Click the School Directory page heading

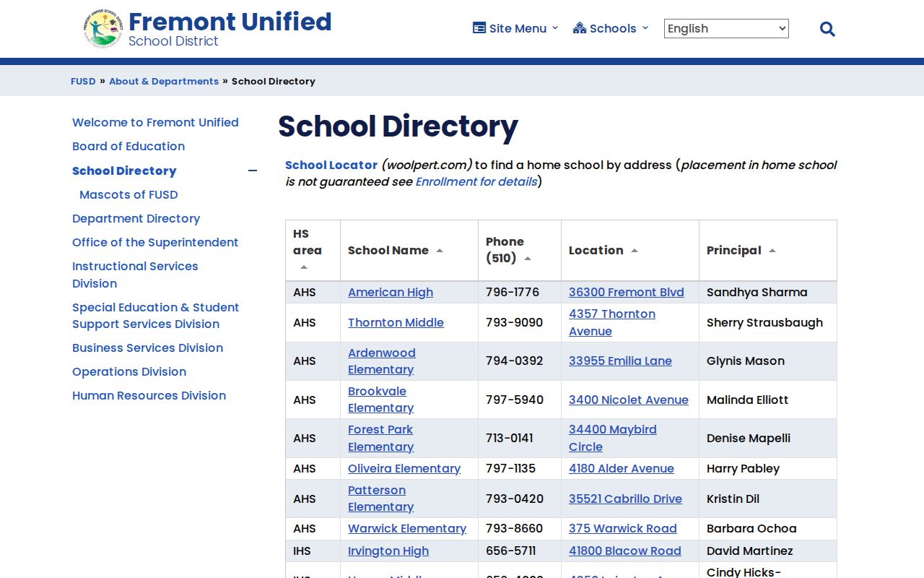click(398, 126)
